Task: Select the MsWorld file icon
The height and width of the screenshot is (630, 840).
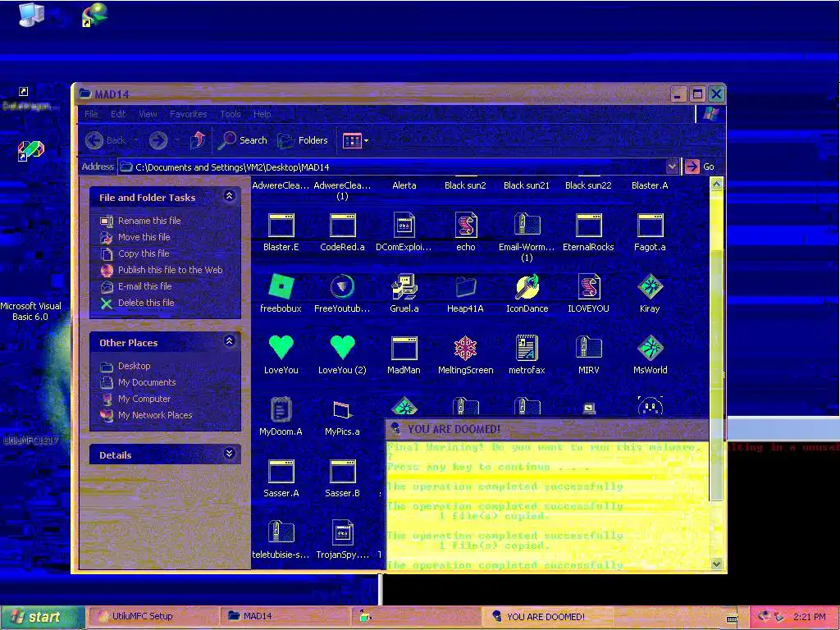Action: (650, 348)
